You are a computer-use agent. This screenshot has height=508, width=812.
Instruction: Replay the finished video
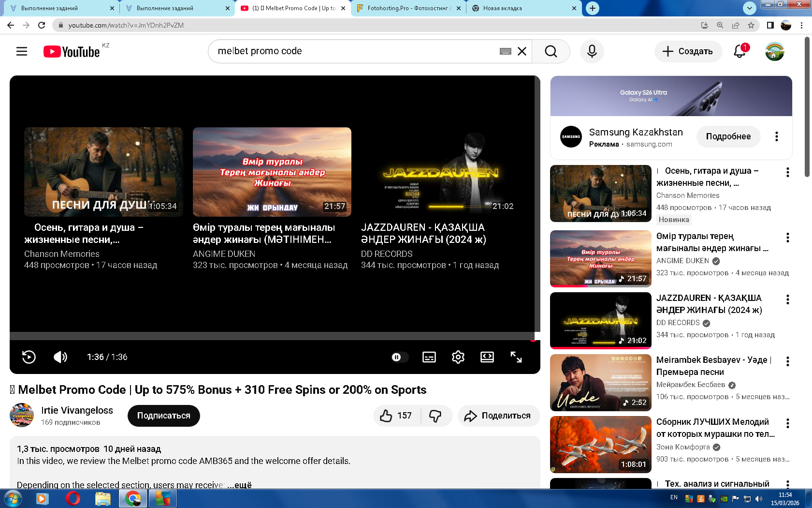click(29, 357)
